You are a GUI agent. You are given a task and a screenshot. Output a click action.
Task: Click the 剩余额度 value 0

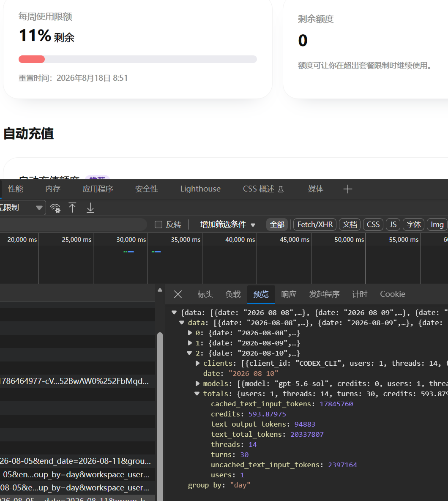pyautogui.click(x=303, y=41)
